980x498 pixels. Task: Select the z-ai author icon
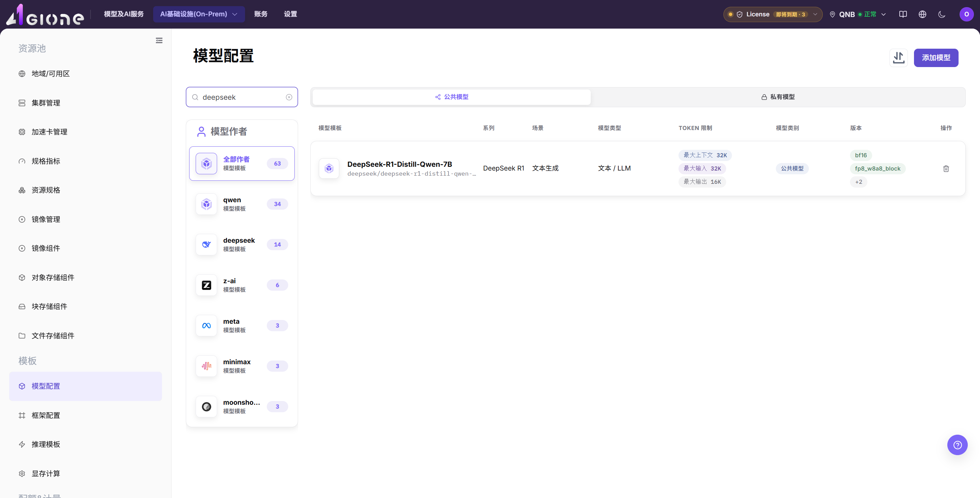206,285
